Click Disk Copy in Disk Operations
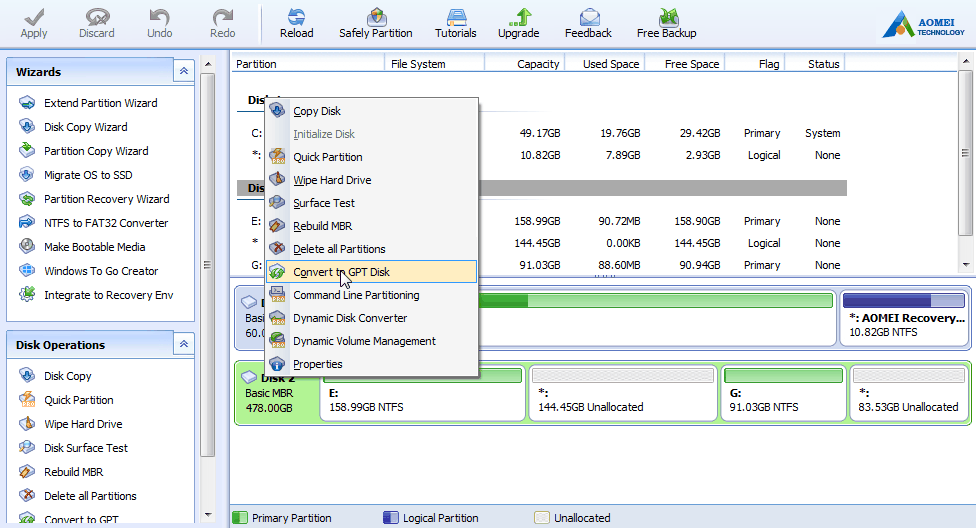Viewport: 976px width, 528px height. point(67,376)
